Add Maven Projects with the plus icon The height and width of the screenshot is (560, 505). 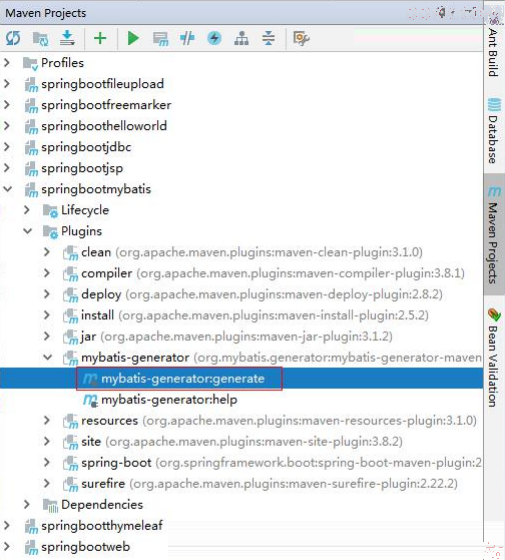pyautogui.click(x=100, y=38)
